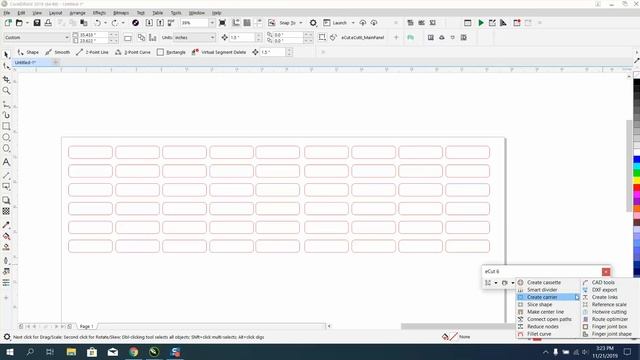Click the Smooth mode button

[x=58, y=52]
